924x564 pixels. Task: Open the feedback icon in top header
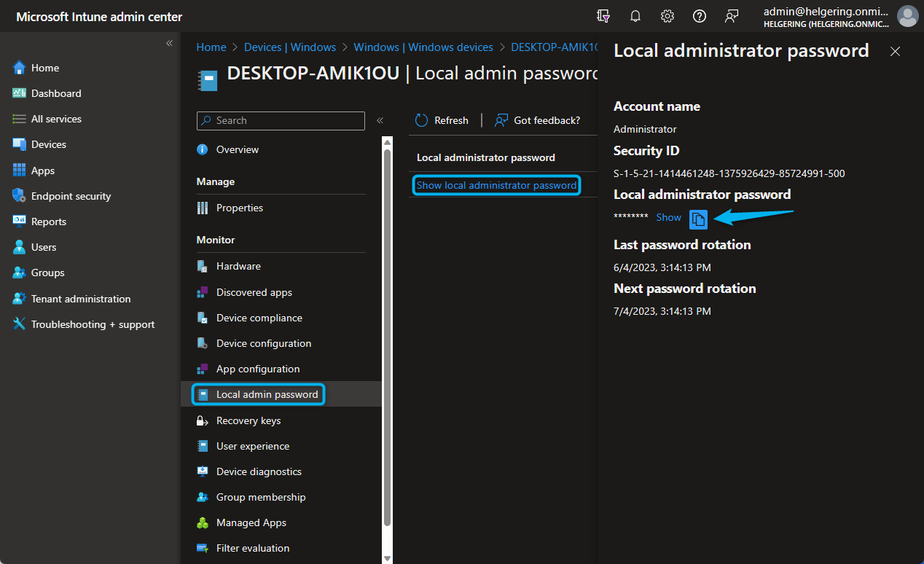(x=732, y=16)
